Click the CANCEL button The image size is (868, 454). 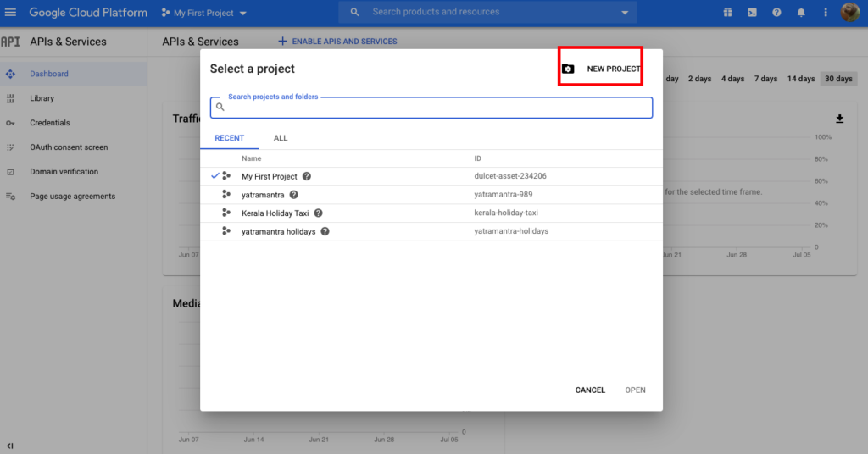point(590,390)
